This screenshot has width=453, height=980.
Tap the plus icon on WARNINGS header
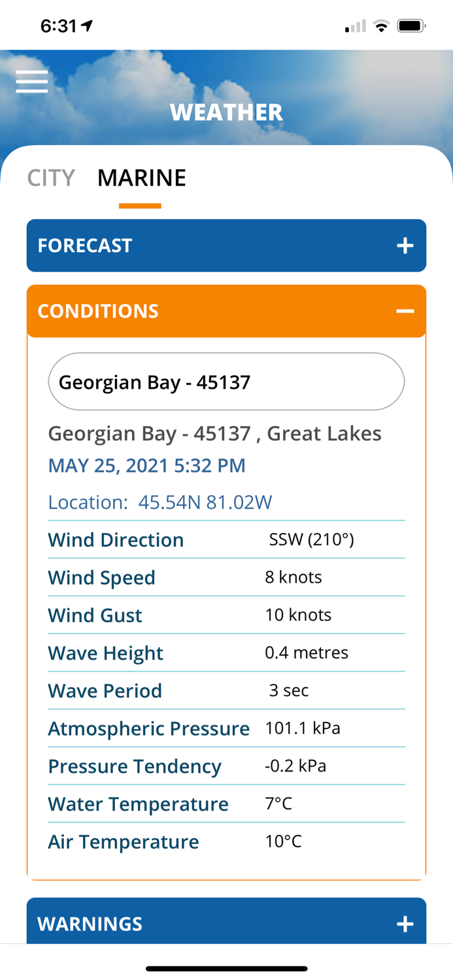405,924
